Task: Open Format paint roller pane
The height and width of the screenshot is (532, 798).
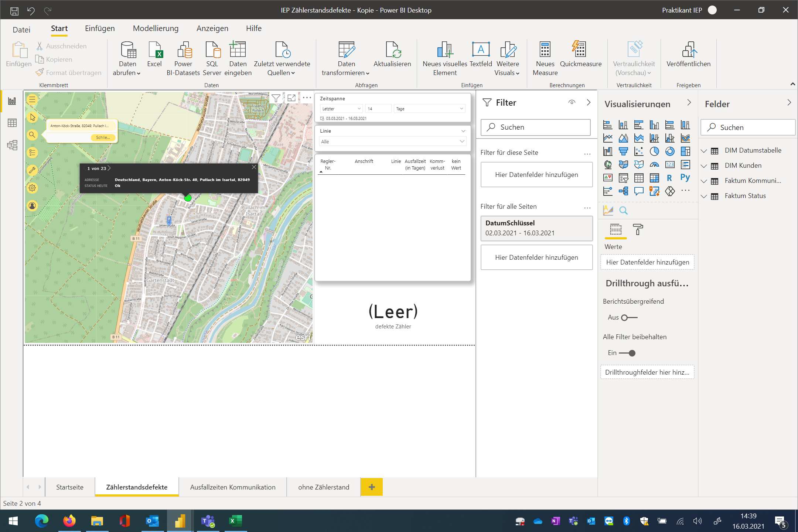Action: [638, 229]
